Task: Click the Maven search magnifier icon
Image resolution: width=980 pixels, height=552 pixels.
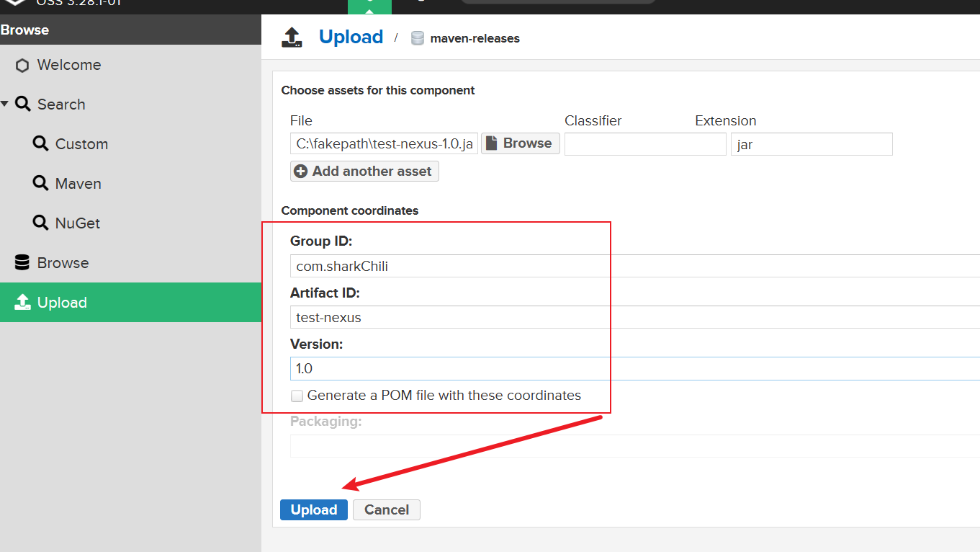Action: [x=41, y=184]
